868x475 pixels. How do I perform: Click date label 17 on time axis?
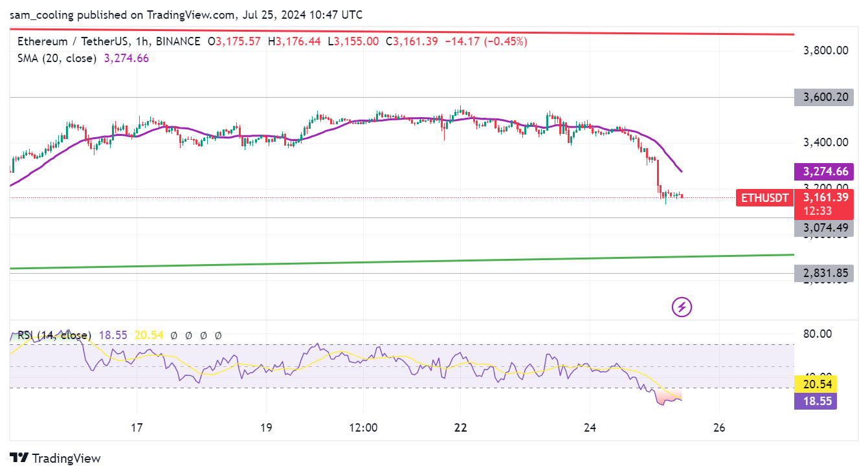tap(137, 428)
